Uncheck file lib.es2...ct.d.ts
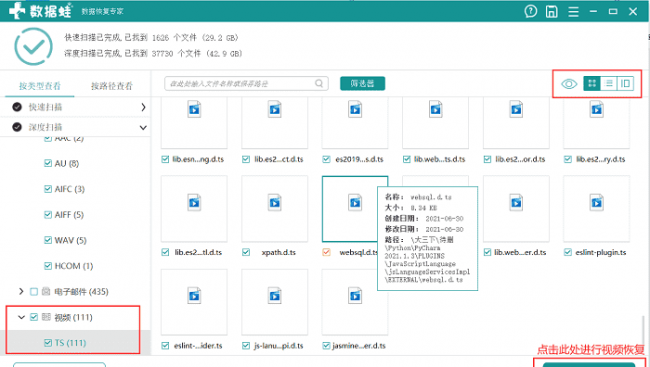This screenshot has width=650, height=367. tap(246, 159)
